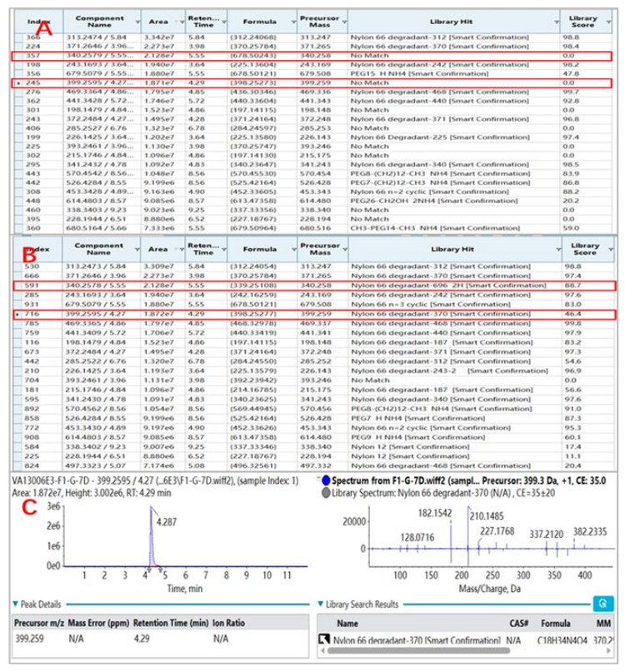This screenshot has height=672, width=625.
Task: Click area cell 7.174e6
Action: 158,465
